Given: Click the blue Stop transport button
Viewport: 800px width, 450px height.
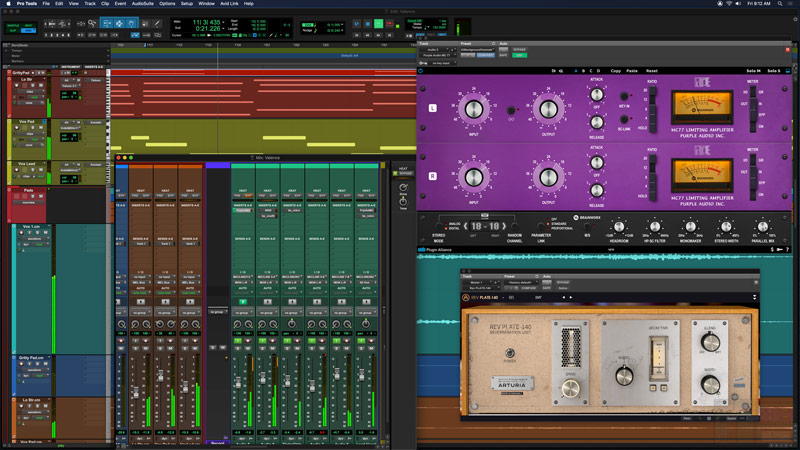Looking at the screenshot, I should [367, 23].
